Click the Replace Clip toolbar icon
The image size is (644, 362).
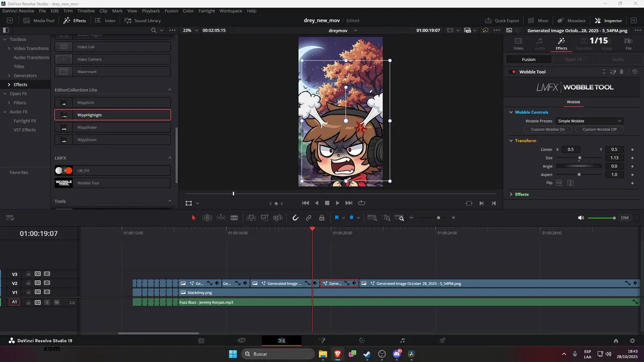pos(278,218)
